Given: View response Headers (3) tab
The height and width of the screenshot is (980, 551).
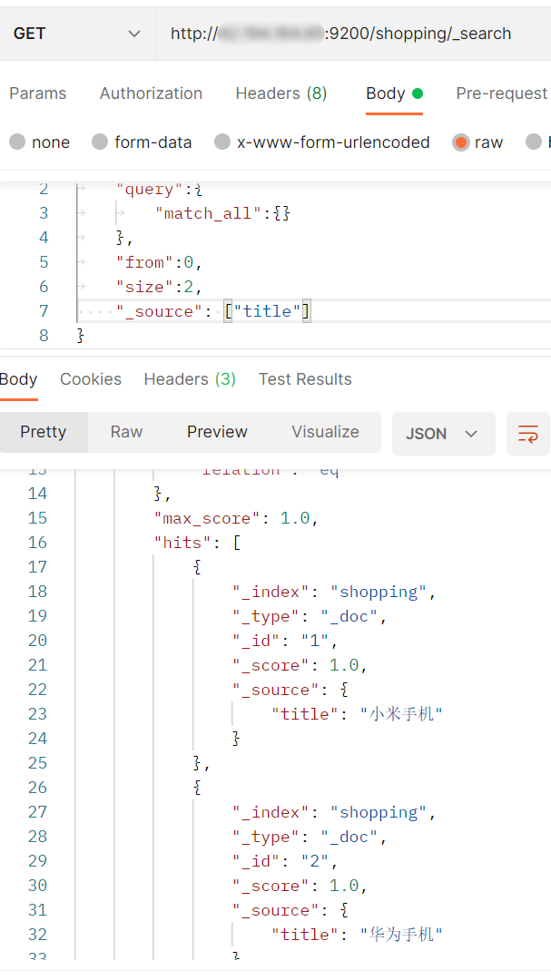Looking at the screenshot, I should tap(190, 379).
